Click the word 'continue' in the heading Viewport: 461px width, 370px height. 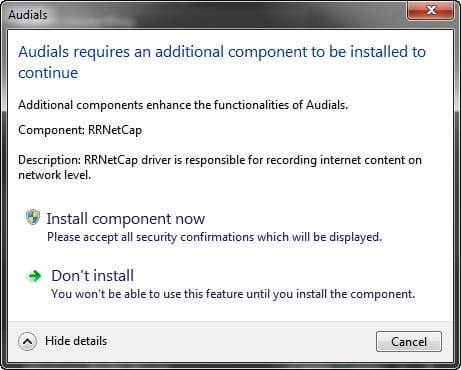[x=48, y=73]
